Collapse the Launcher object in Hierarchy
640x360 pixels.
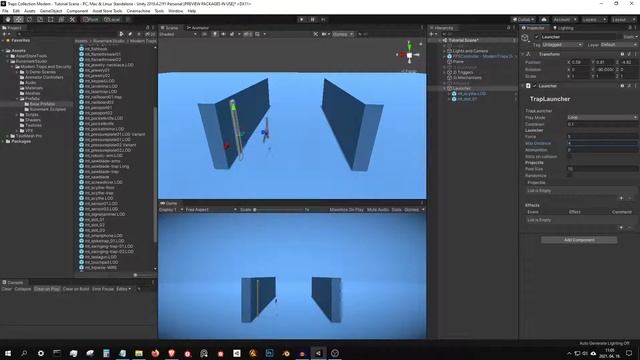point(444,88)
